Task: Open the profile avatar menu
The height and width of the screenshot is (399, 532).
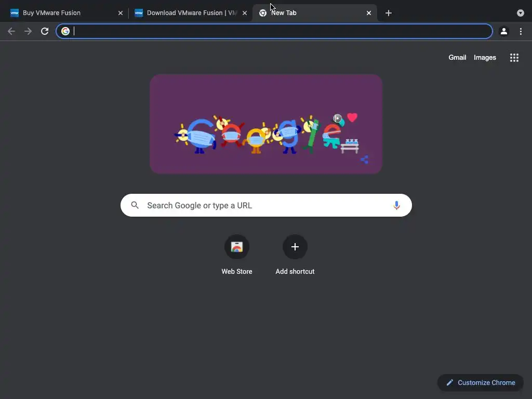Action: click(504, 31)
